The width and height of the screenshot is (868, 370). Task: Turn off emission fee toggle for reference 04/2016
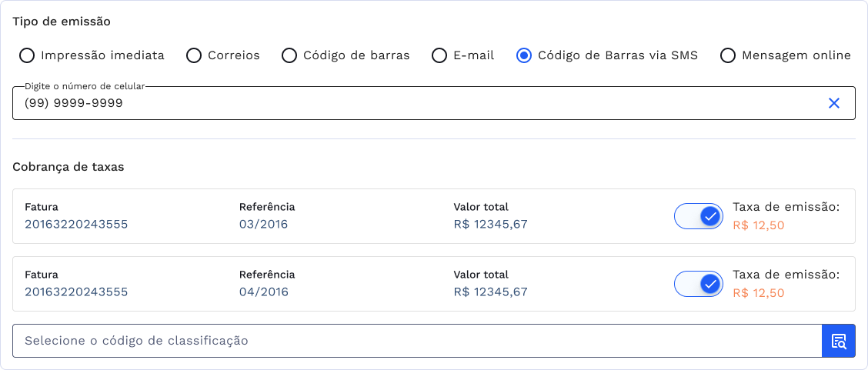tap(699, 284)
